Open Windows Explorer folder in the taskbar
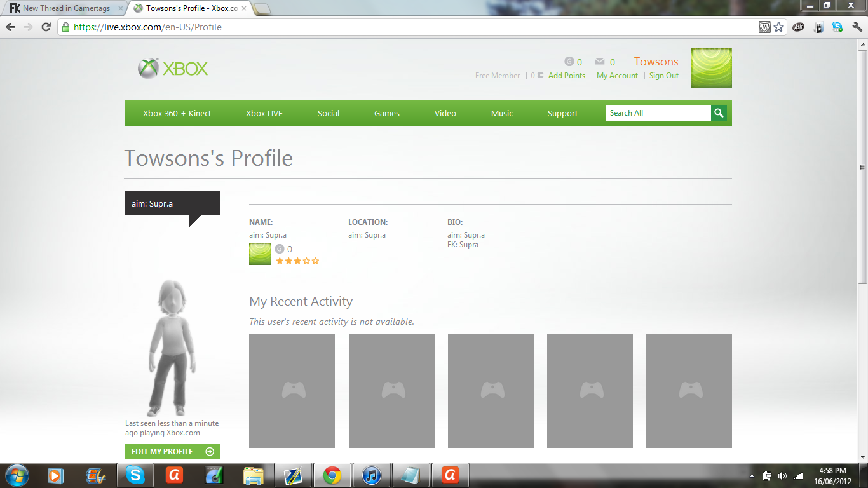Image resolution: width=868 pixels, height=488 pixels. coord(253,475)
